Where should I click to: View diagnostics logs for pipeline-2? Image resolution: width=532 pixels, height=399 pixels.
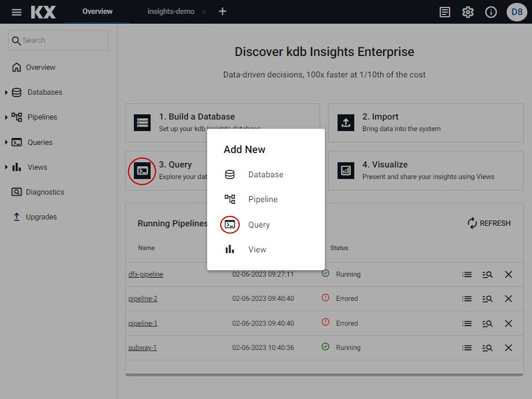click(x=488, y=299)
